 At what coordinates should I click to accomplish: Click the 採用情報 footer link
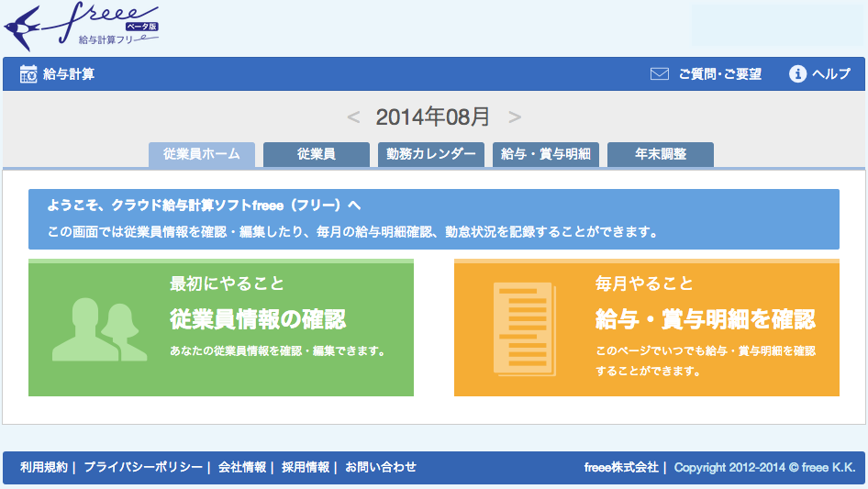pos(306,467)
